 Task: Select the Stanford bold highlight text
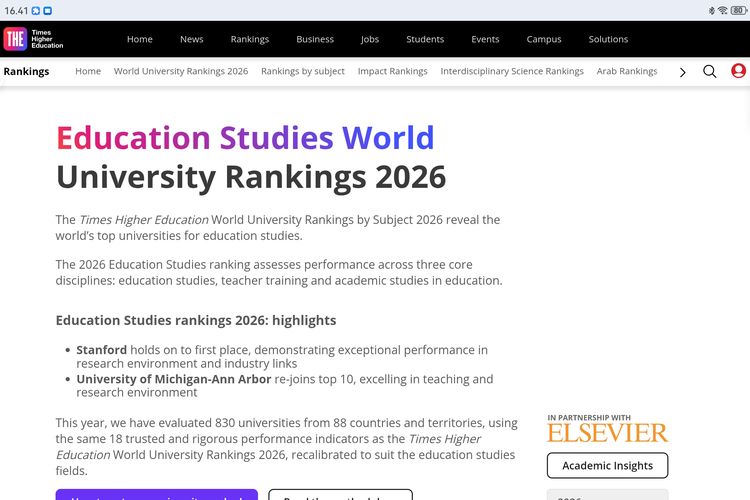click(101, 350)
